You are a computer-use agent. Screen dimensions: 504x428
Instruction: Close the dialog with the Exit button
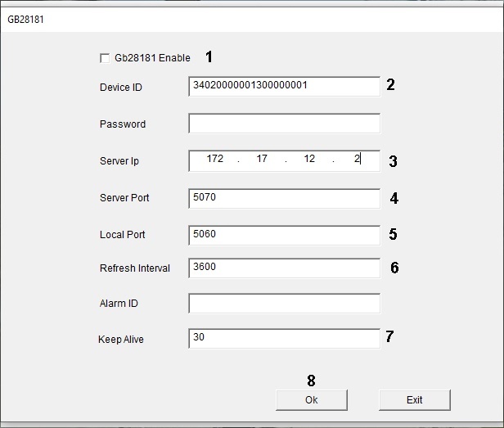415,400
